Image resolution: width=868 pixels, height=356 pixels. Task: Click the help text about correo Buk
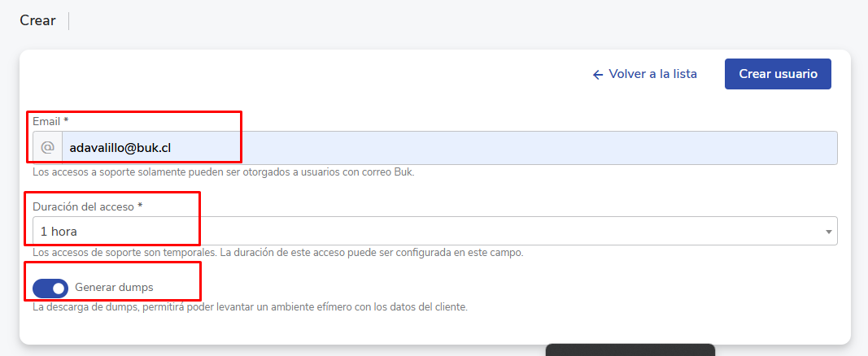point(223,172)
